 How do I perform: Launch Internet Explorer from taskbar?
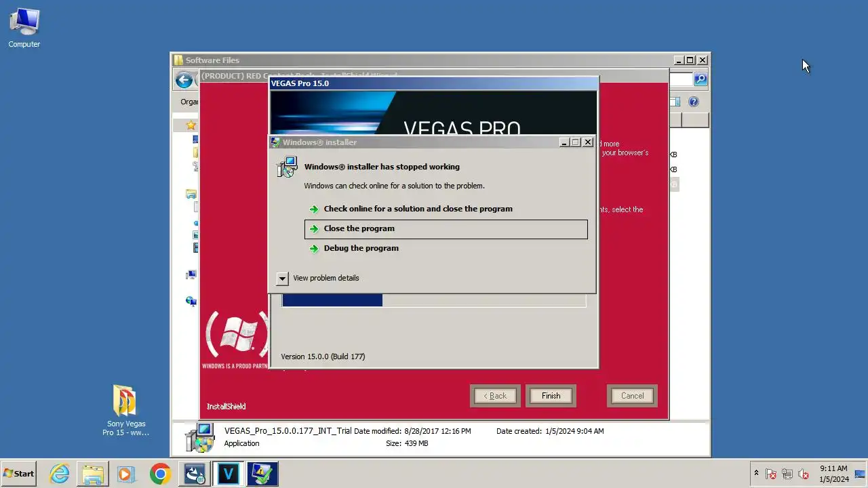pos(60,474)
